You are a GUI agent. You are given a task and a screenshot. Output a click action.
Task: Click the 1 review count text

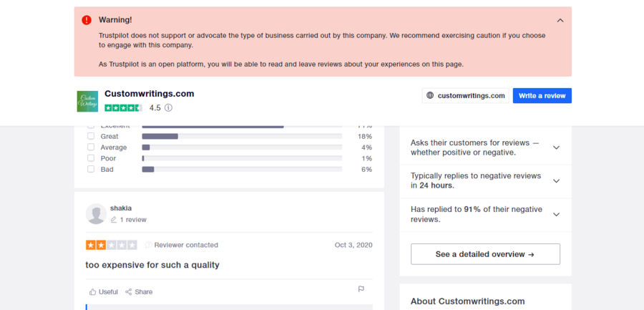pyautogui.click(x=133, y=220)
